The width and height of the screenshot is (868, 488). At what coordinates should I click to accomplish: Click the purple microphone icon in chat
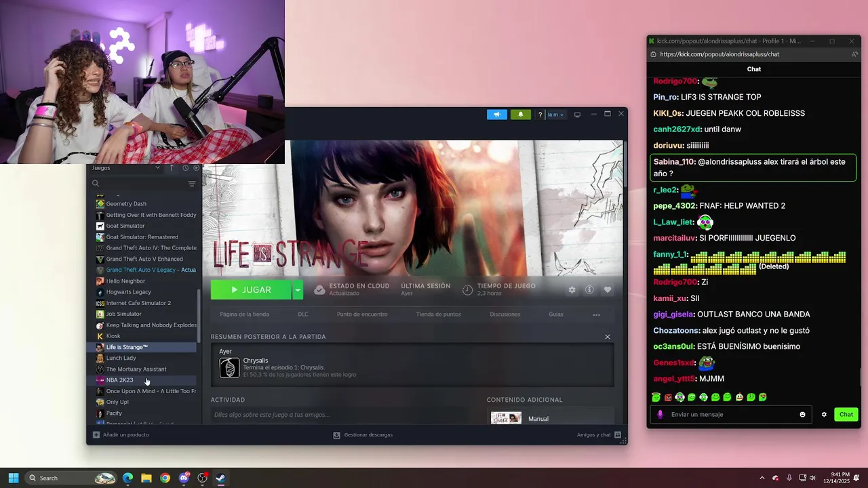[660, 414]
